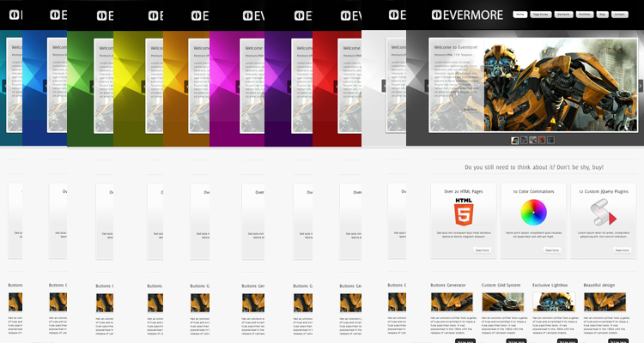Select the fourth red slider thumbnail
The image size is (644, 343).
(x=542, y=141)
